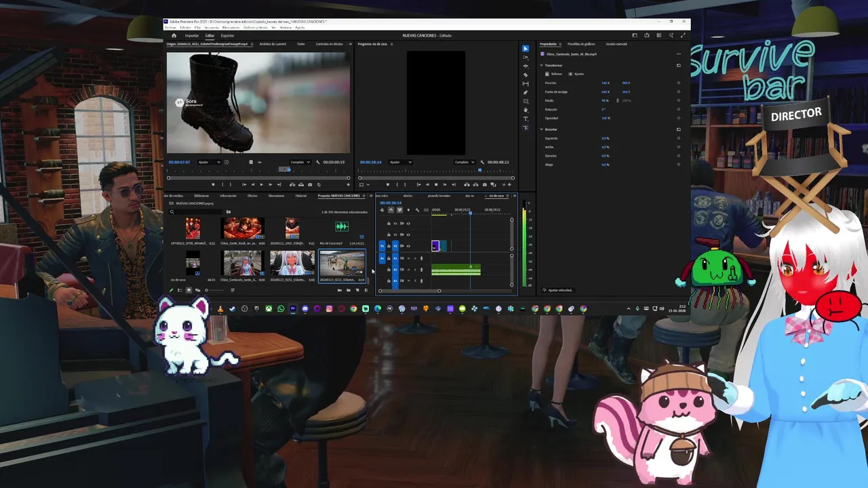Select the Slip tool
This screenshot has height=488, width=868.
click(x=526, y=83)
